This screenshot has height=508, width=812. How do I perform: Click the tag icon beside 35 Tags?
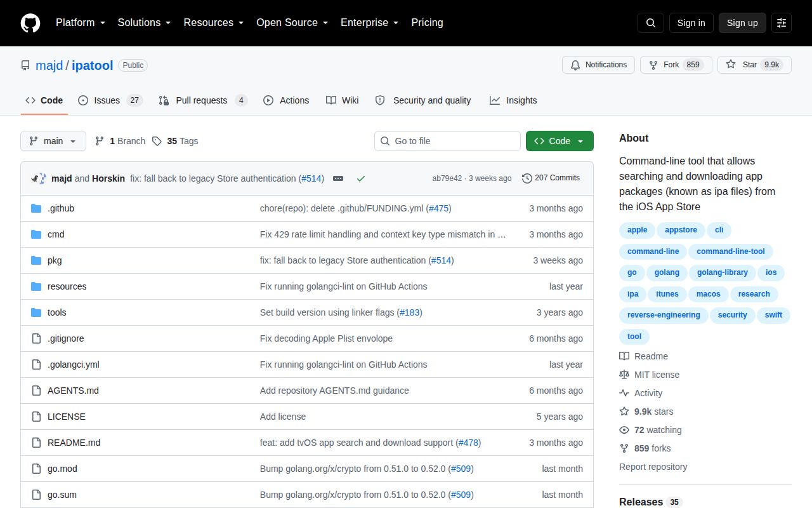pyautogui.click(x=157, y=141)
